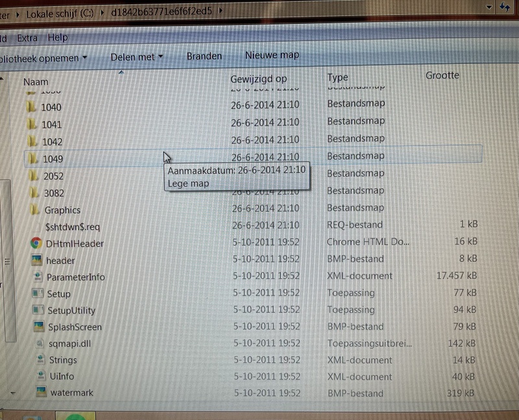This screenshot has width=519, height=420.
Task: Click the Toepassingsuitbrei... type cell
Action: click(x=370, y=343)
